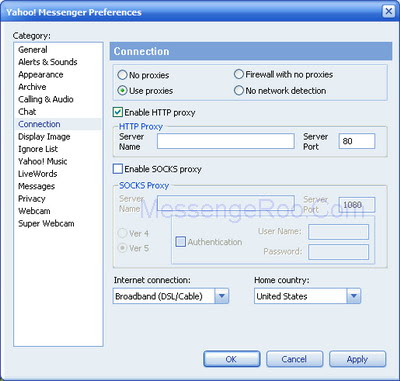The width and height of the screenshot is (400, 381).
Task: Open the Chat category
Action: [x=27, y=112]
